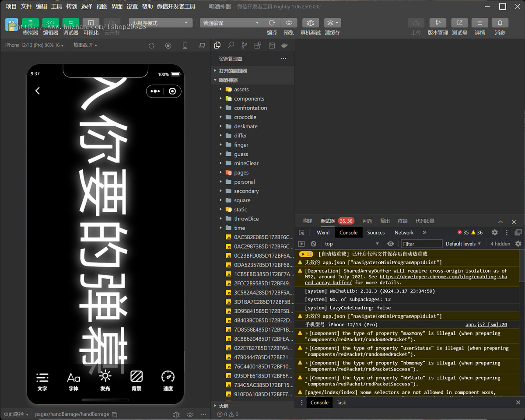Open the 微信开发者工具 menu
525x420 pixels.
(176, 7)
